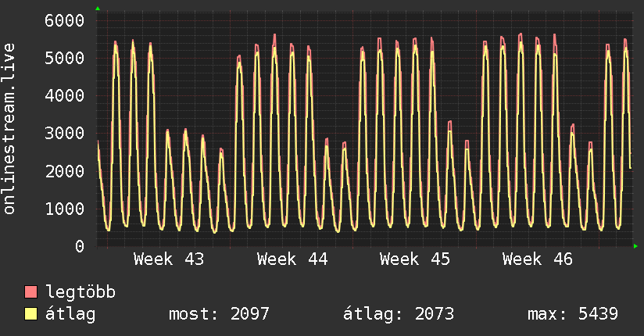
Task: Click the 'max: 5439' statistic
Action: 573,314
